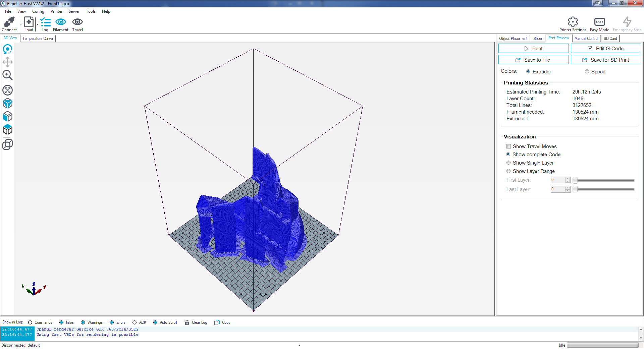Open Printer Settings gear icon

coord(573,22)
